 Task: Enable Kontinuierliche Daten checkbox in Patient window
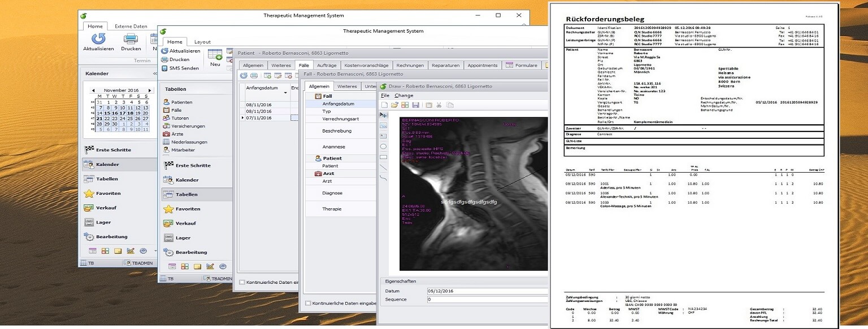pyautogui.click(x=242, y=282)
